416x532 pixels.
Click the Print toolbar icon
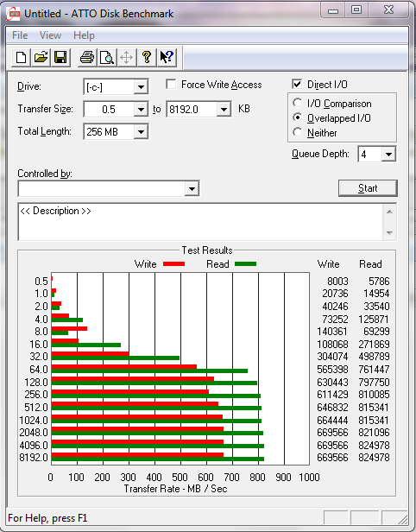click(87, 57)
